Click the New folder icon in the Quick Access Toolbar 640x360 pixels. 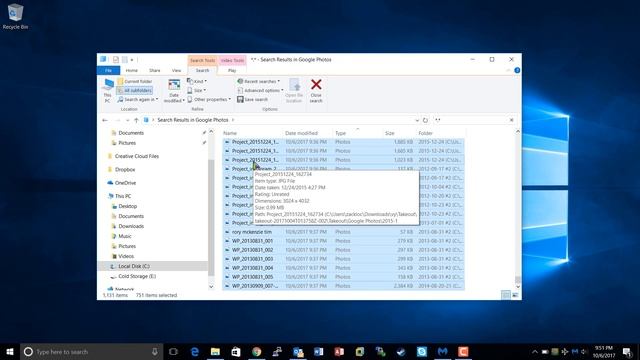point(125,60)
